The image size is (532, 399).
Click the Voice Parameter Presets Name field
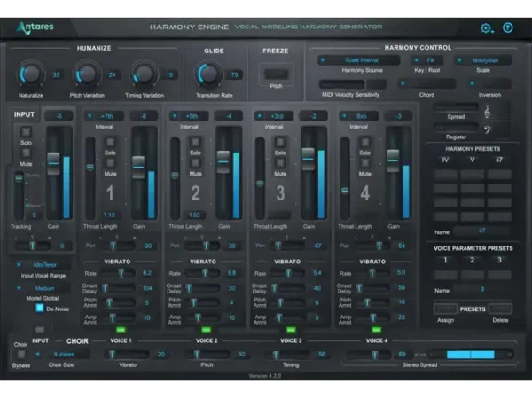(481, 290)
